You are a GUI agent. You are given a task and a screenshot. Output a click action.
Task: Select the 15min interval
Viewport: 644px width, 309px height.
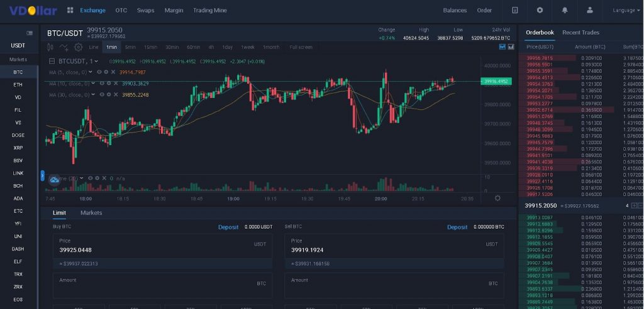click(x=150, y=47)
